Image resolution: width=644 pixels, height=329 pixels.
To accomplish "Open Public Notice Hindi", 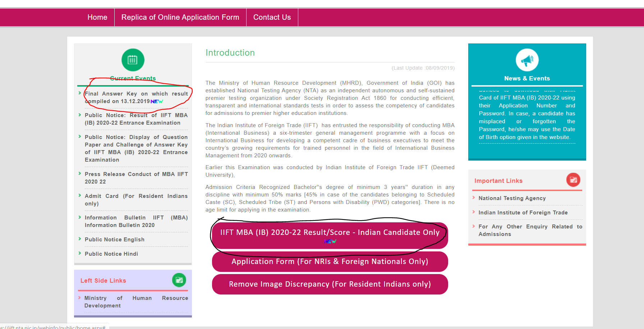I will (111, 254).
